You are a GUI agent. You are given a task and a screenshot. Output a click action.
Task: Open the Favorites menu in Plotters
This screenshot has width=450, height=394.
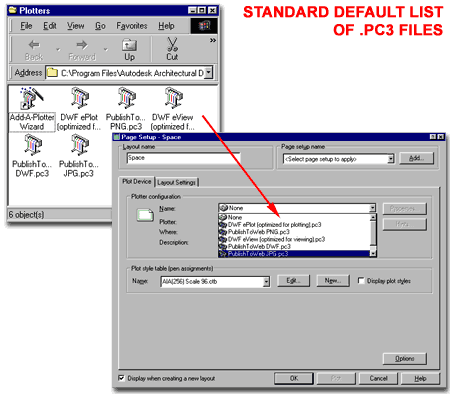click(x=132, y=26)
